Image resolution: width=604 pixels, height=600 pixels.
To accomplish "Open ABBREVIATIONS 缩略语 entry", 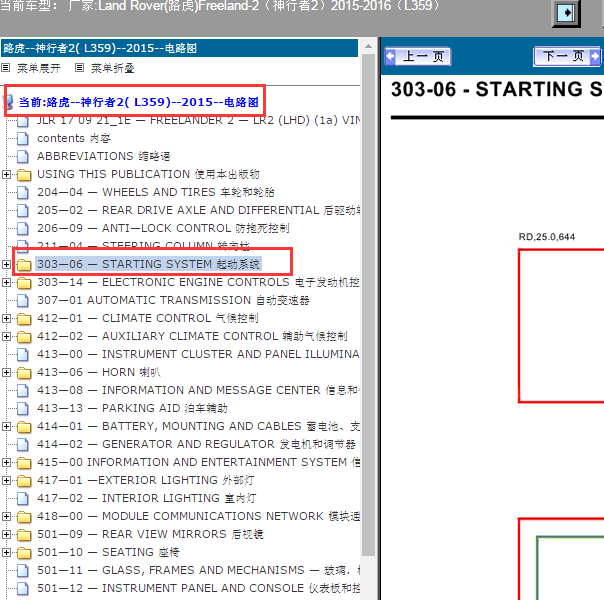I will [104, 156].
